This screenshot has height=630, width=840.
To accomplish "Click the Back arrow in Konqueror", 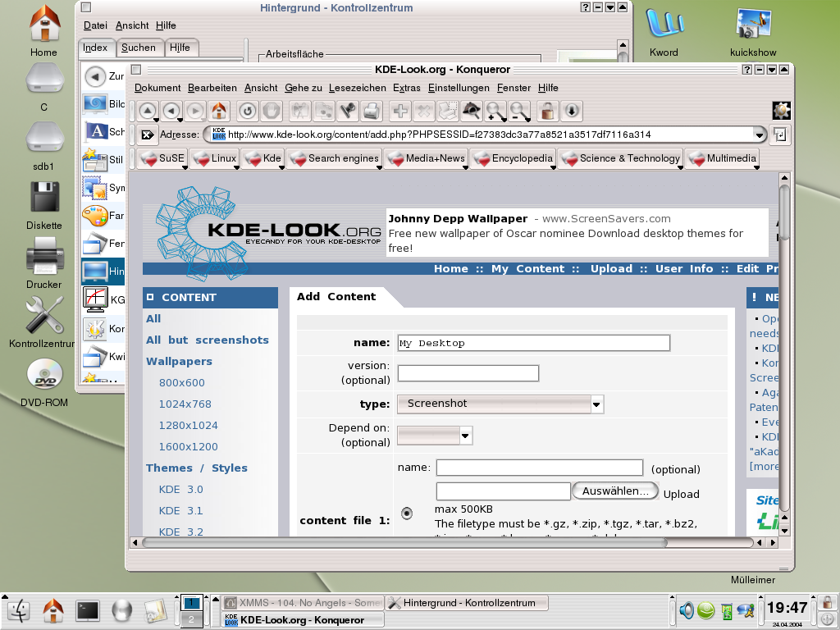I will [x=171, y=111].
